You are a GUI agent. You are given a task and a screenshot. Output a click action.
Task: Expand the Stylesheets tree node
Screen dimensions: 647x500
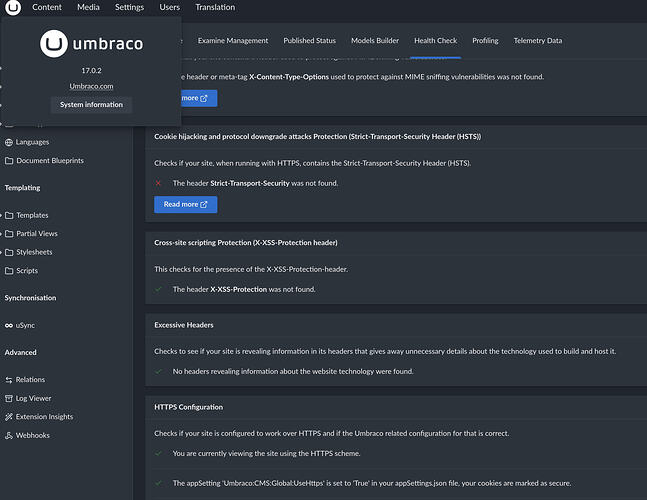tap(1, 252)
